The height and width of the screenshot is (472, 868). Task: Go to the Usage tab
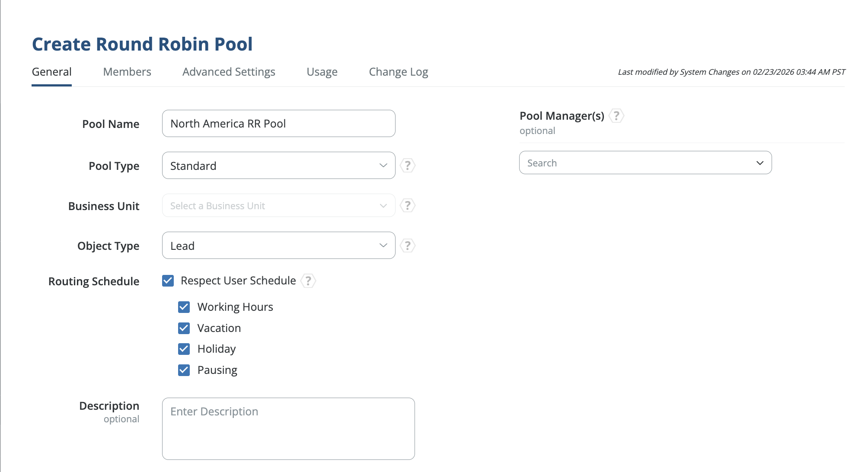(322, 72)
